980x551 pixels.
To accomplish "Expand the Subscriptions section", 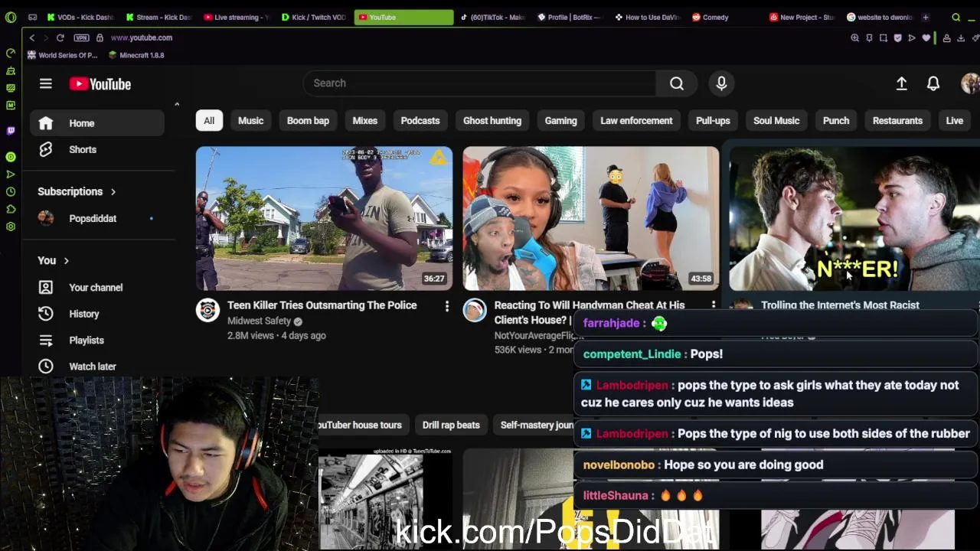I will [x=77, y=191].
